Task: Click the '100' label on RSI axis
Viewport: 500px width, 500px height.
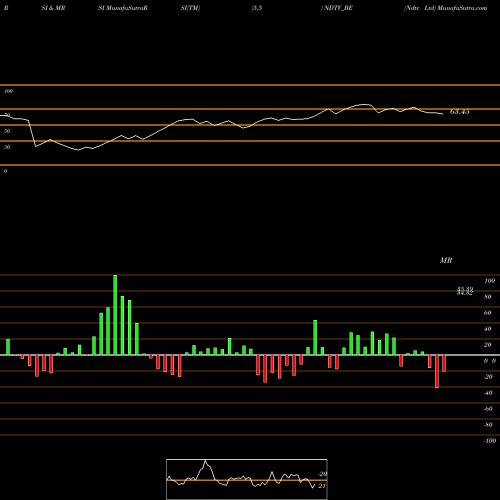Action: click(x=8, y=91)
